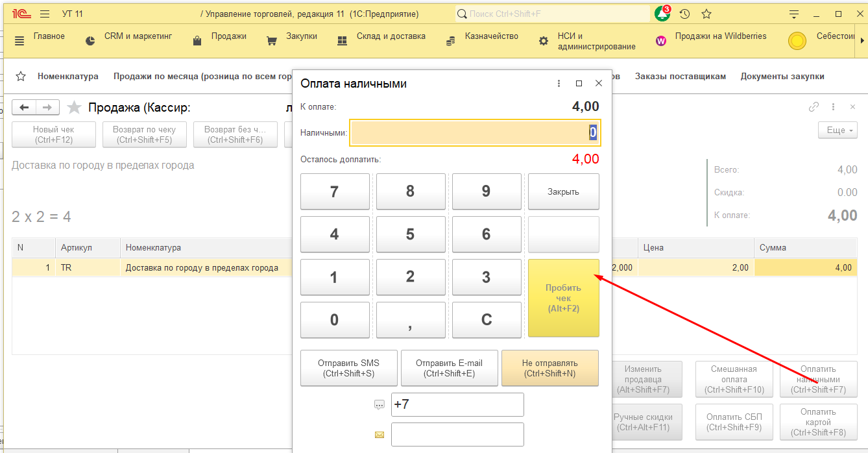Open the dialog's three-dot options menu

pos(559,84)
